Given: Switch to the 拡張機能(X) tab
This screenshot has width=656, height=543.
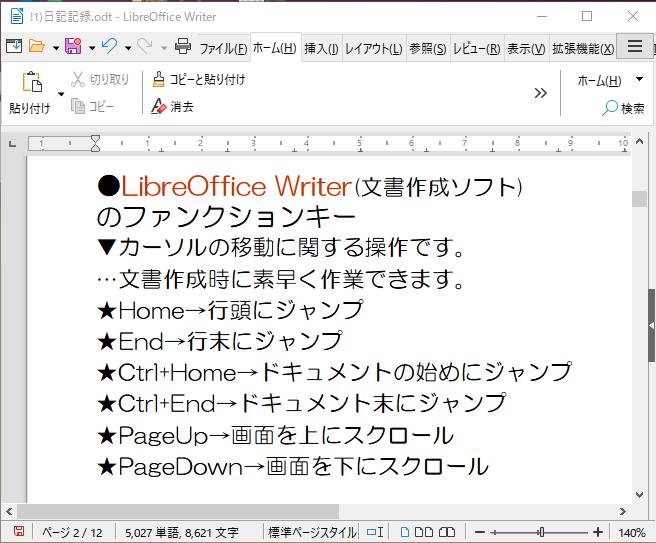Looking at the screenshot, I should 583,49.
